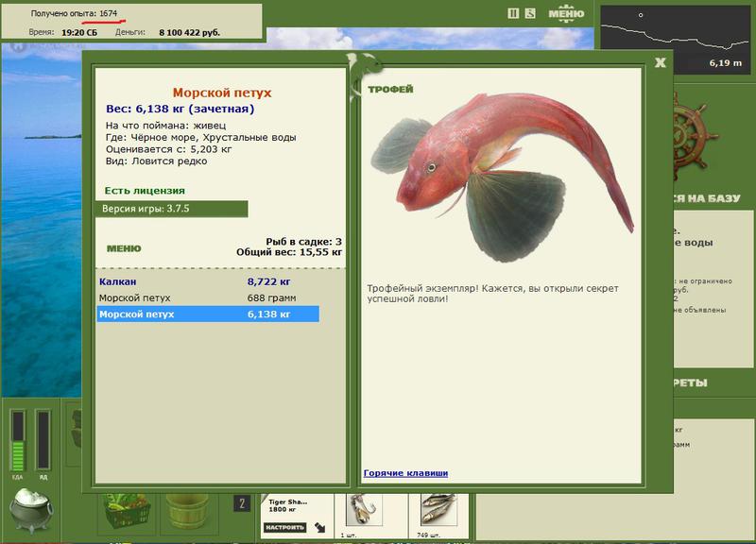
Task: Click the ЕДА food level bar
Action: [18, 440]
